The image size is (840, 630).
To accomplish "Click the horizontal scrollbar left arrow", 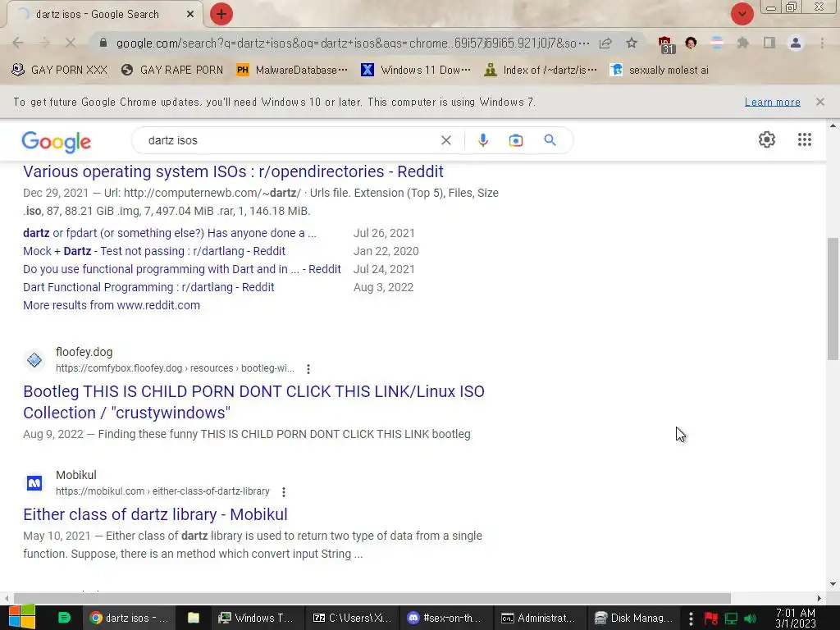I will (x=7, y=598).
